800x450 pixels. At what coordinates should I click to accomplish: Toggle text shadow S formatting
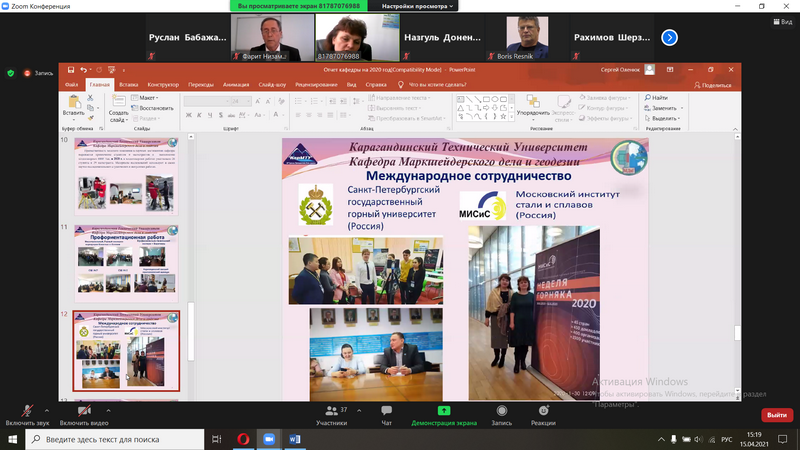click(220, 115)
